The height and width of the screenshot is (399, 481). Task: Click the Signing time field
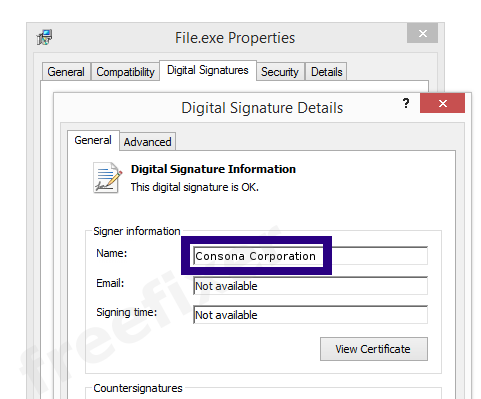(310, 315)
